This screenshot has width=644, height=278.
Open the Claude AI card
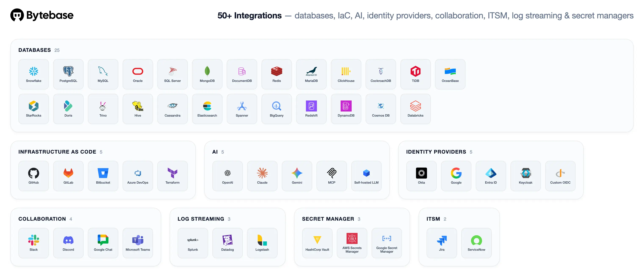point(262,176)
